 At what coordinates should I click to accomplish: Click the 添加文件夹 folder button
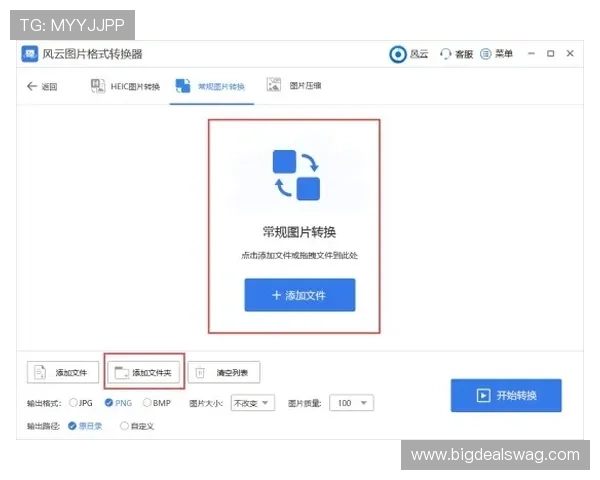click(143, 372)
